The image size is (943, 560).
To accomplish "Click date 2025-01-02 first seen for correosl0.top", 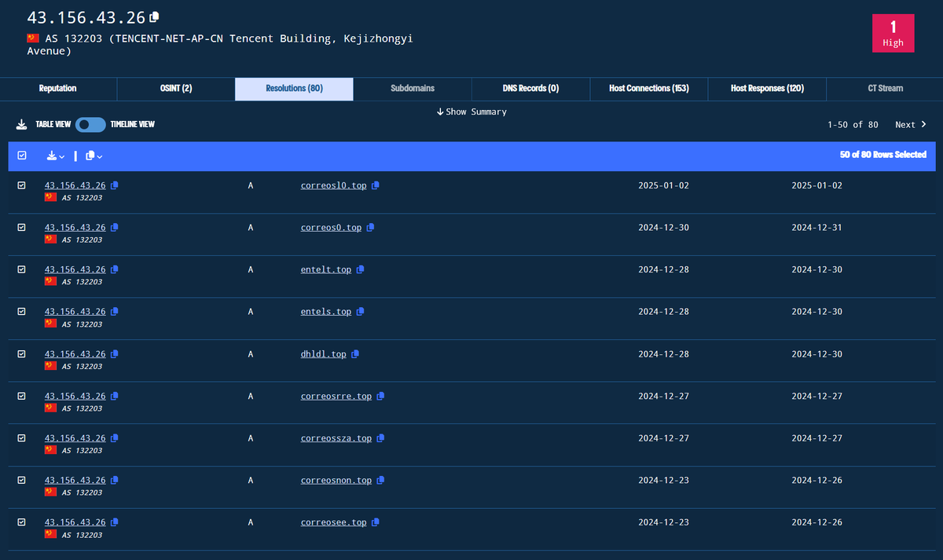I will pos(663,185).
